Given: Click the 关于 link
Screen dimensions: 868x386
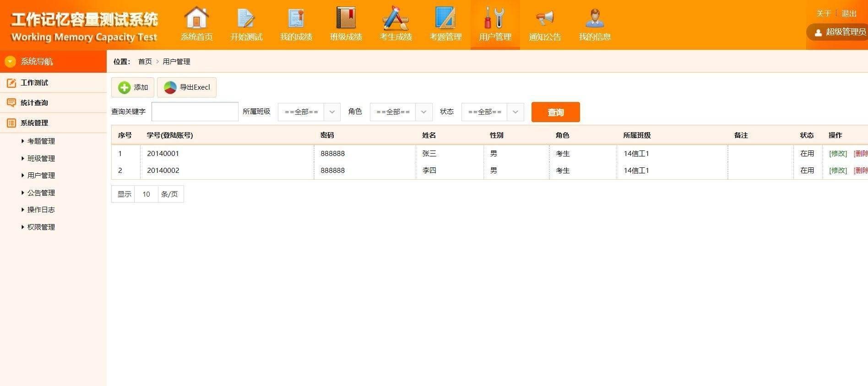Looking at the screenshot, I should coord(823,13).
